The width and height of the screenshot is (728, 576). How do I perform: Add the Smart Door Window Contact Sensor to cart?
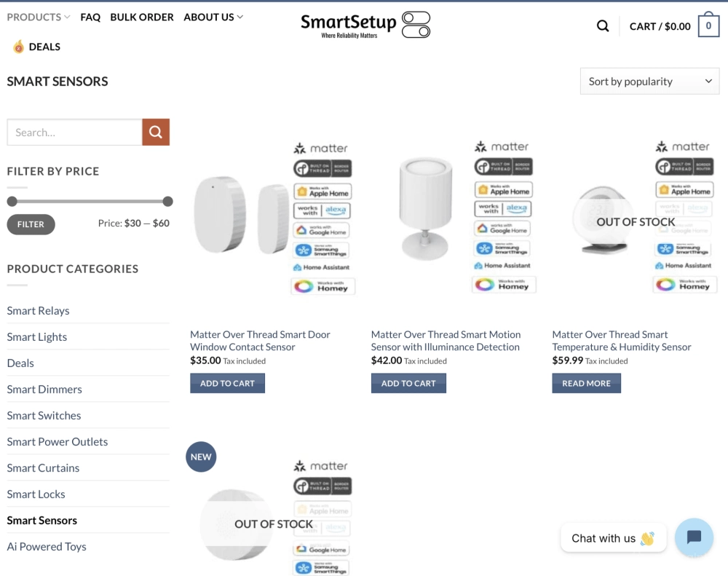click(x=227, y=382)
